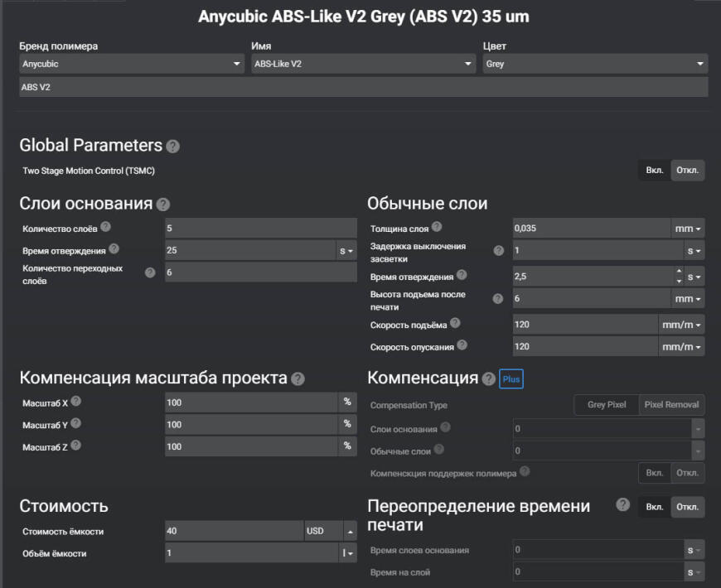Click help icon beside Слои основания heading
The height and width of the screenshot is (588, 721).
click(x=163, y=205)
